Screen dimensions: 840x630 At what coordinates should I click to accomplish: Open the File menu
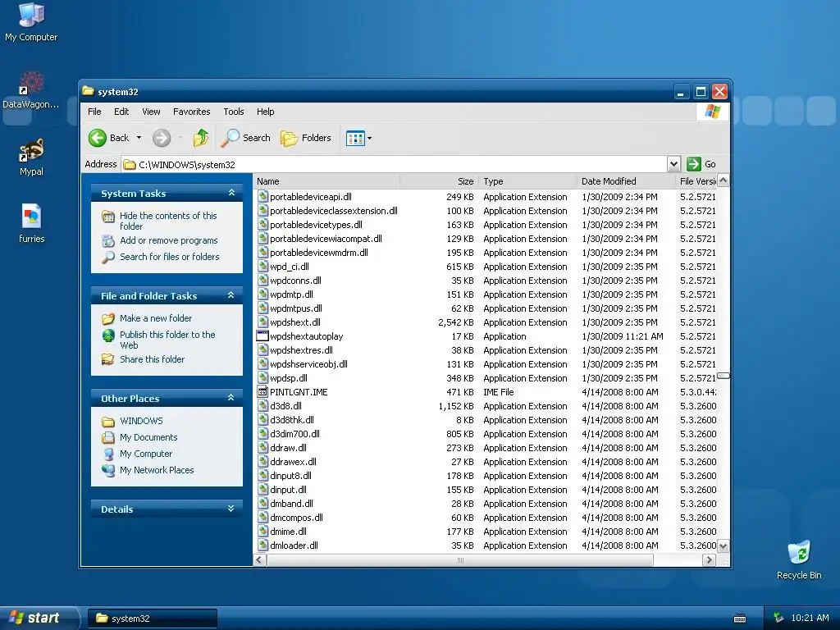click(x=94, y=112)
